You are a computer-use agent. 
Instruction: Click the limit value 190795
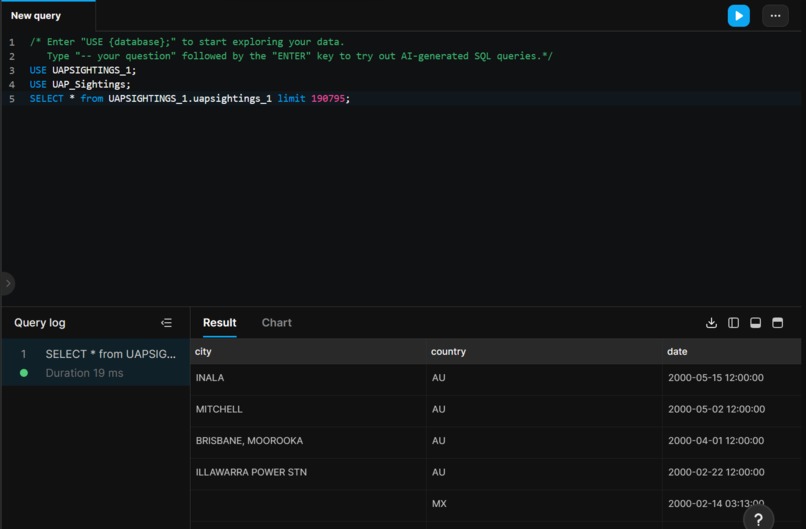328,98
